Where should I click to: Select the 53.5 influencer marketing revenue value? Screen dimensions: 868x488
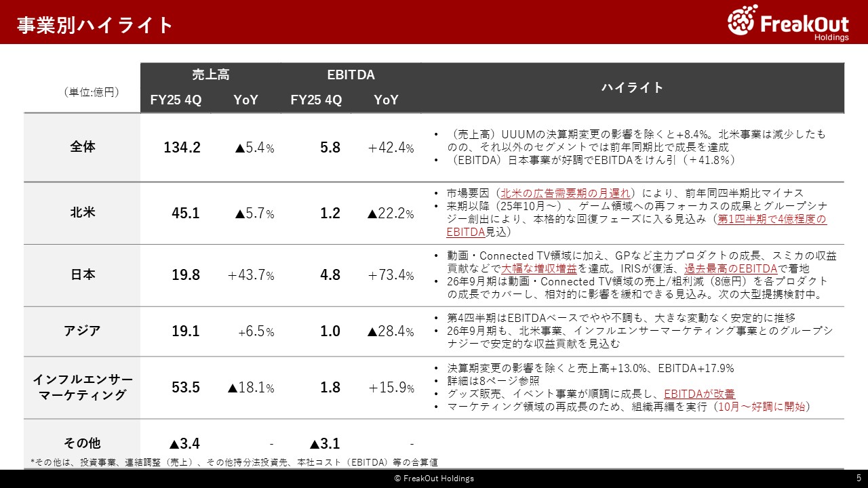pos(186,388)
